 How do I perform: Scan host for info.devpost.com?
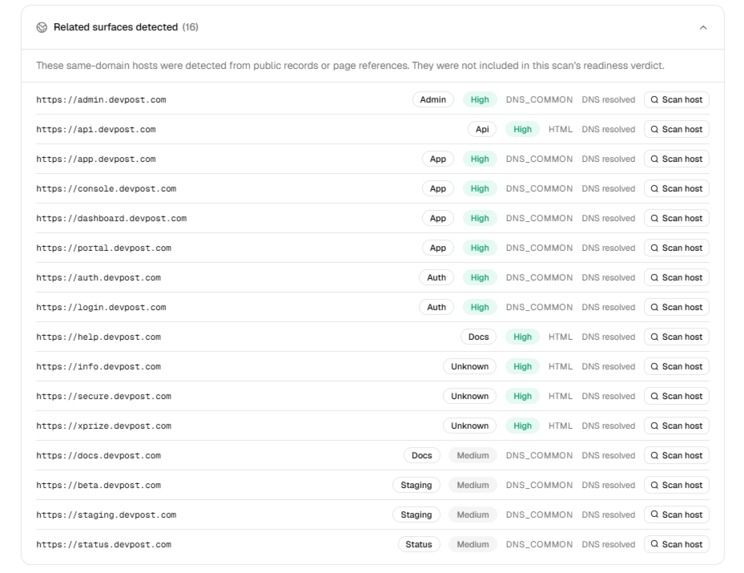(x=676, y=367)
